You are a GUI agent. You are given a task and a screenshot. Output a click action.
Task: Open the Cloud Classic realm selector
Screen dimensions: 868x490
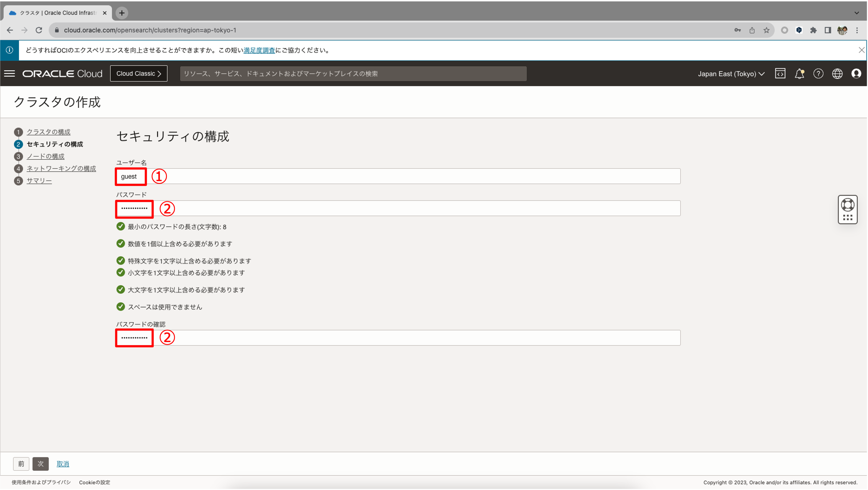click(x=138, y=73)
